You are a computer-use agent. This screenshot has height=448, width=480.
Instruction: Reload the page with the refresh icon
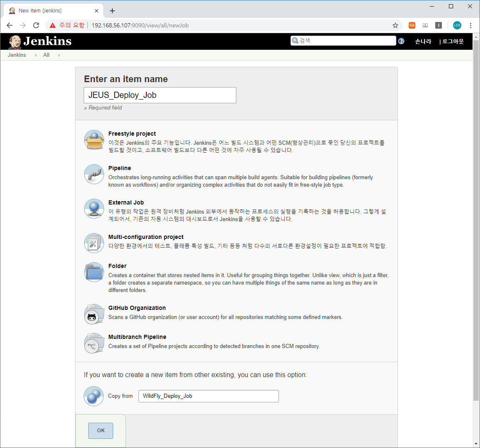click(36, 25)
